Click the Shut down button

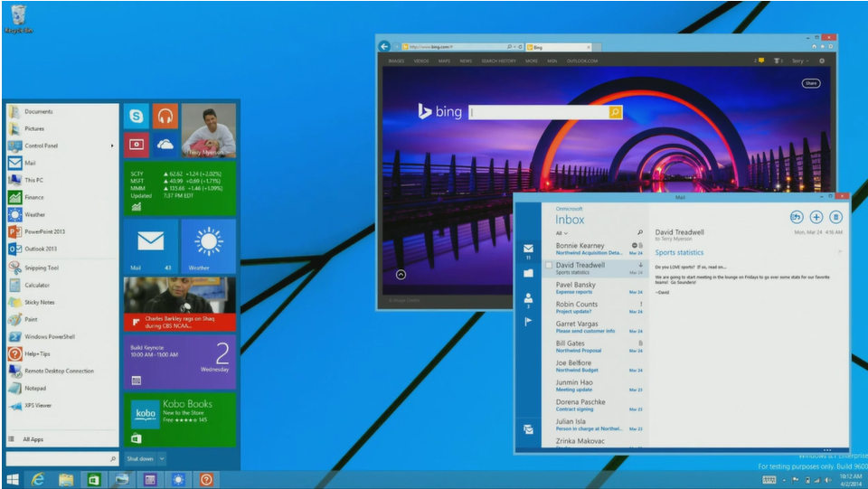pos(140,458)
